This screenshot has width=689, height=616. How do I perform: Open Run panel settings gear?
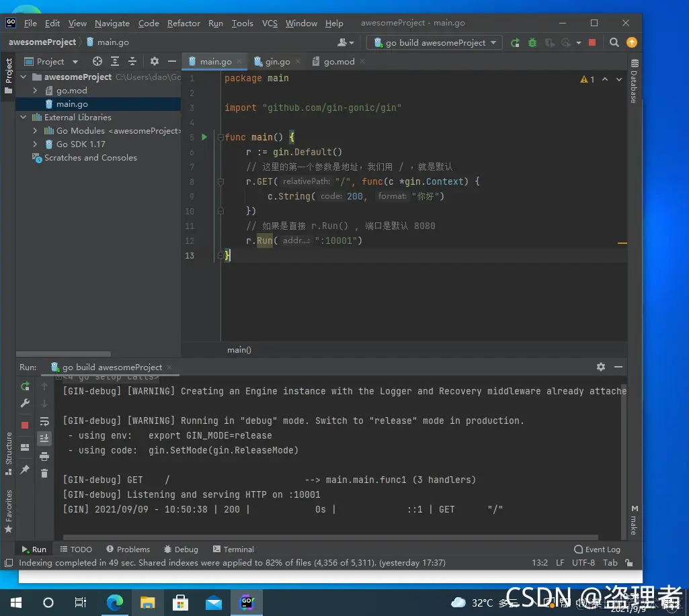tap(601, 367)
